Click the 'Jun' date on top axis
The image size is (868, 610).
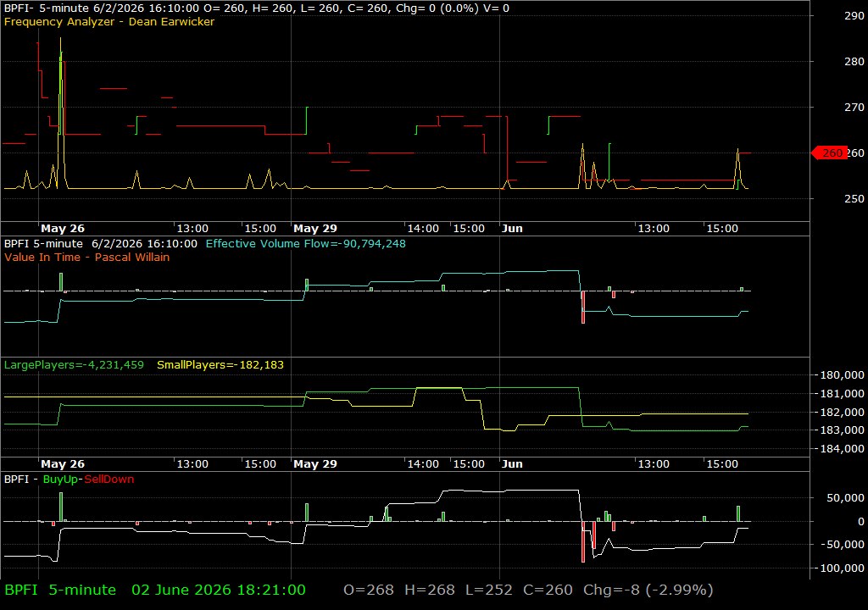[512, 228]
